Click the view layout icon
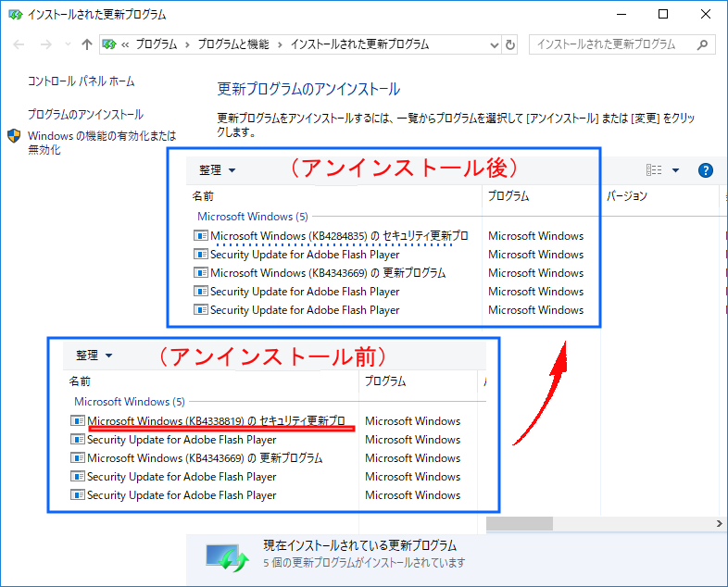 coord(654,170)
